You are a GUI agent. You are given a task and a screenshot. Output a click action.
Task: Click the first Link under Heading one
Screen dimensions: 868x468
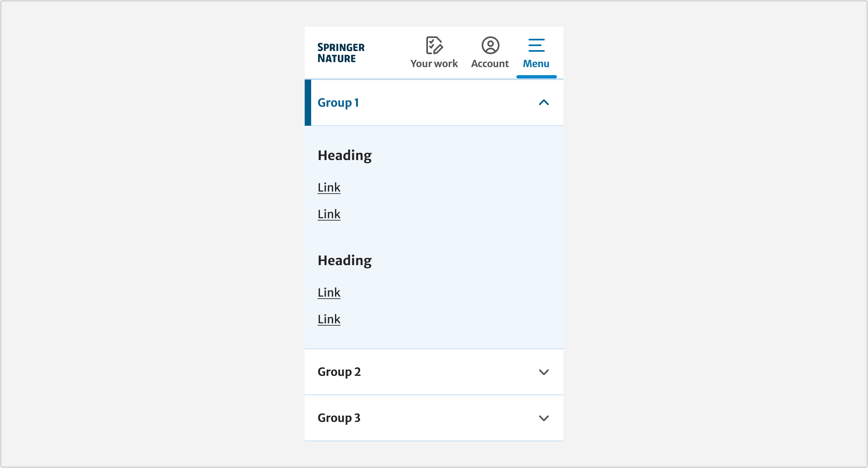329,187
